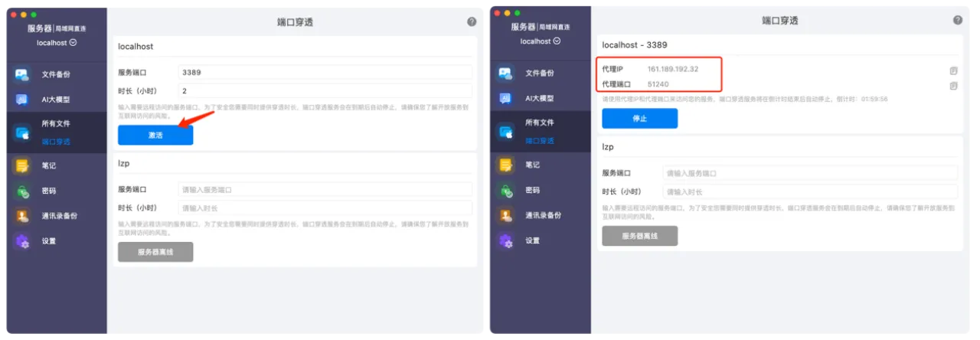Click 时长 field containing 2
This screenshot has width=980, height=340.
point(325,90)
